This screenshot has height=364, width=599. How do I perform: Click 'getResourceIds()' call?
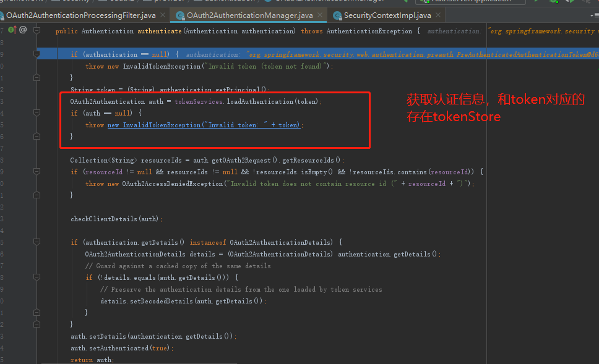tap(311, 160)
